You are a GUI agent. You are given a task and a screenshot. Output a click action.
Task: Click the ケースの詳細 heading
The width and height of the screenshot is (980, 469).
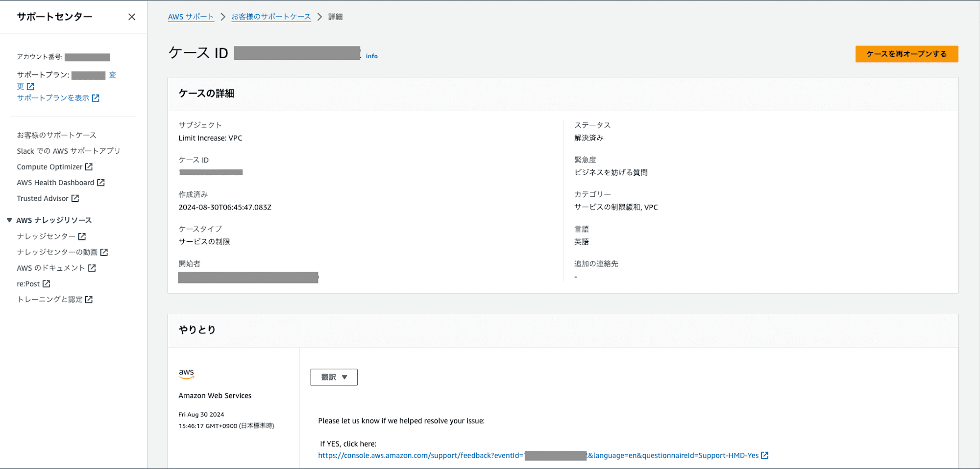pos(206,94)
